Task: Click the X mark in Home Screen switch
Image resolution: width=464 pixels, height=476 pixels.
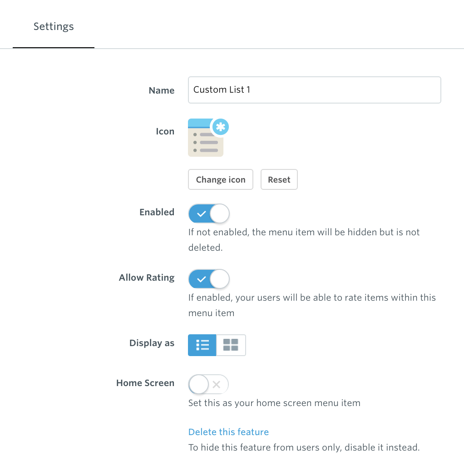Action: (x=217, y=385)
